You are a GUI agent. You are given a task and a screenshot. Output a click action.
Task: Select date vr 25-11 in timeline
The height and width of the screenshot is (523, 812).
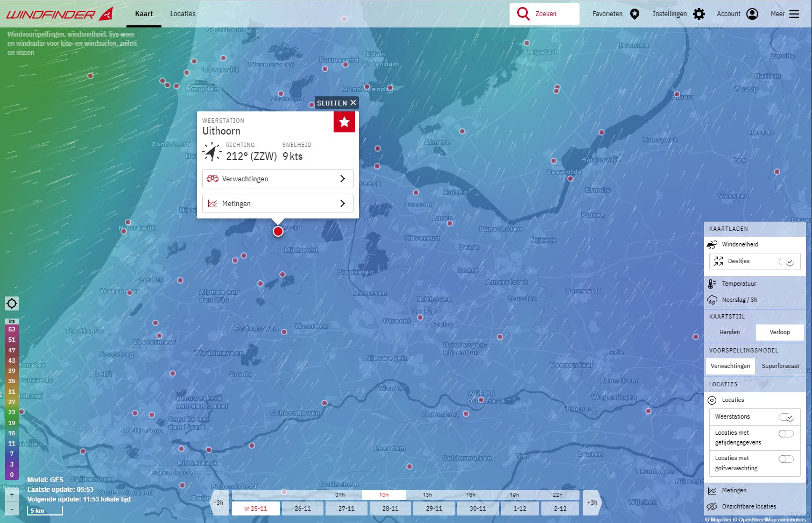(x=256, y=508)
